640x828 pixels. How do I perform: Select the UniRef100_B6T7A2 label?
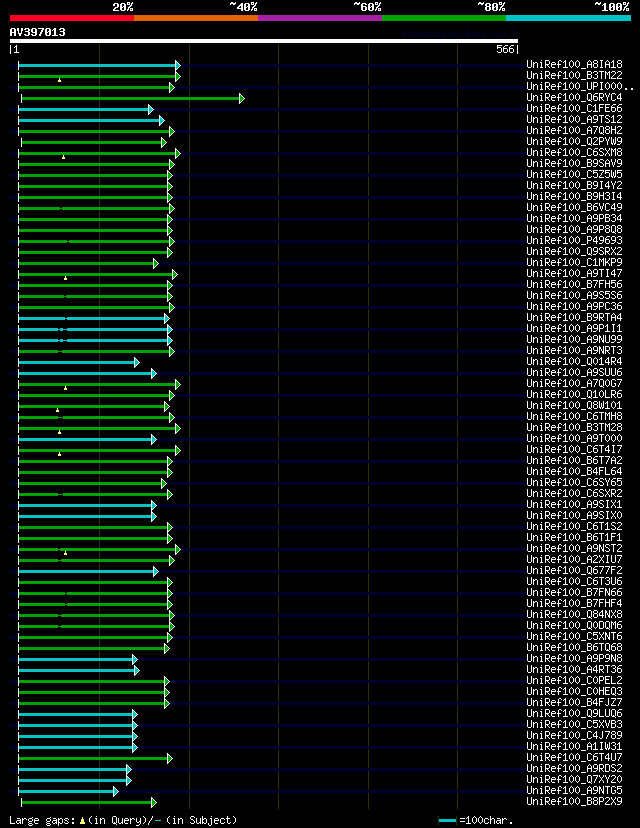point(574,461)
